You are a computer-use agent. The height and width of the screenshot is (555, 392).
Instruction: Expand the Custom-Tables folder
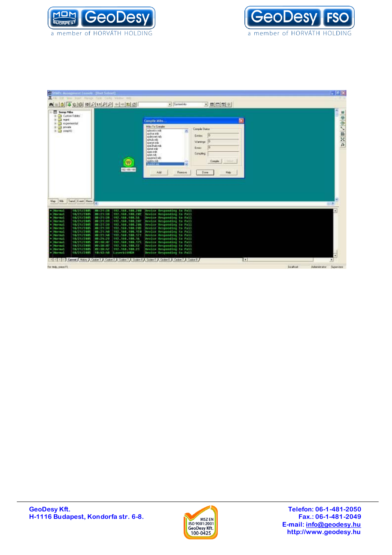[x=55, y=116]
